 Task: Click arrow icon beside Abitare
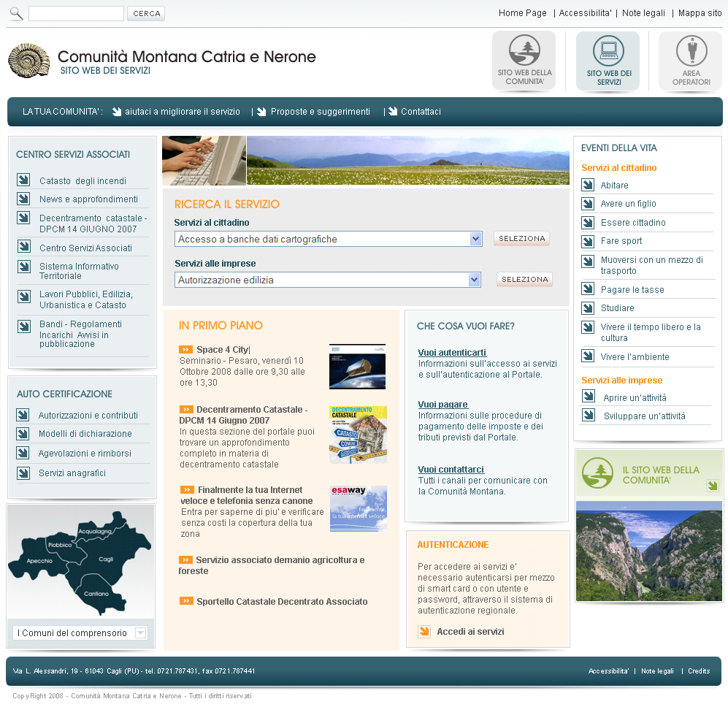588,185
